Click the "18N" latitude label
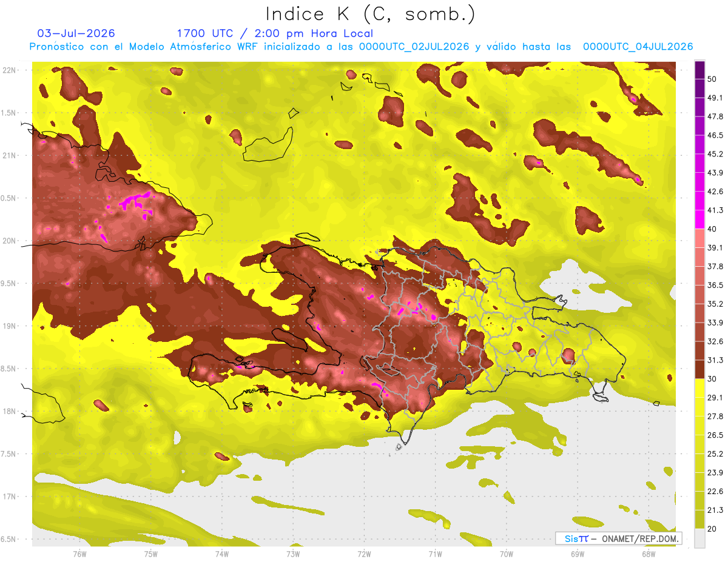 [x=10, y=411]
